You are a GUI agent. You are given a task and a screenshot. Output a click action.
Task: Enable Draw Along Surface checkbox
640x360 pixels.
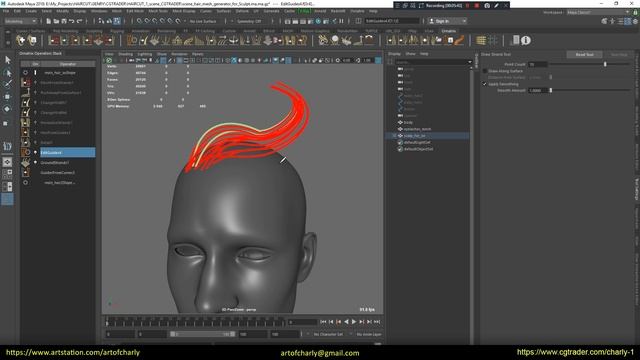click(485, 71)
